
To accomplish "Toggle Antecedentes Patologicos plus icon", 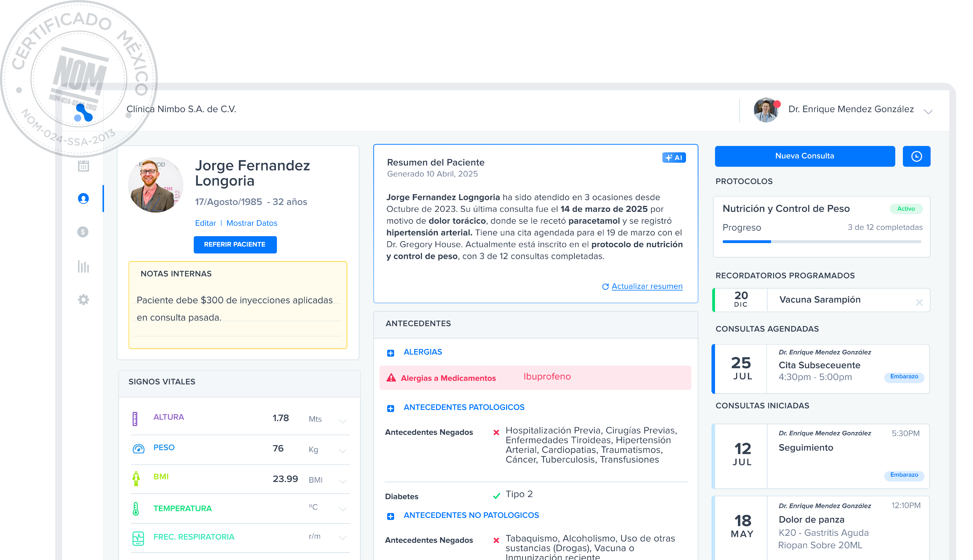I will [391, 408].
